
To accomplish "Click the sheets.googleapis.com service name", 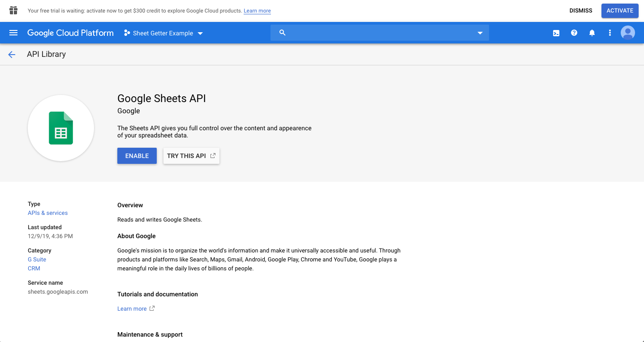I will tap(58, 292).
